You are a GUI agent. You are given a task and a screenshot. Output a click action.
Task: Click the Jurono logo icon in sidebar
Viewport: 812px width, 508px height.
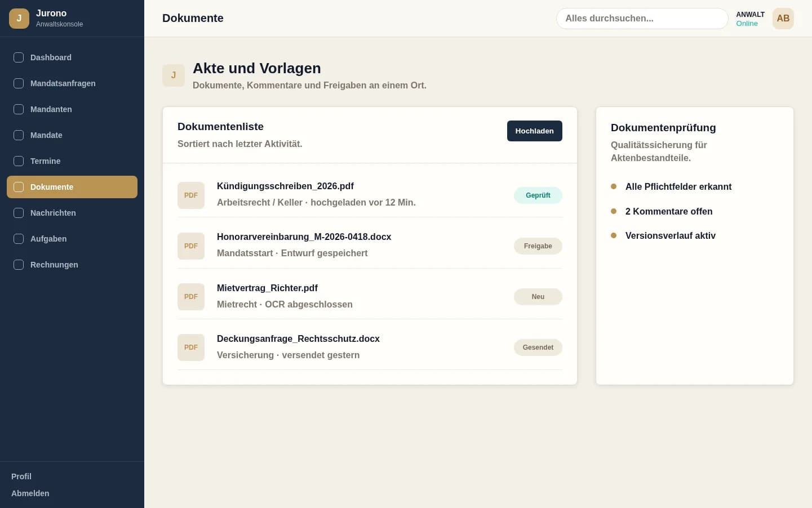tap(19, 18)
